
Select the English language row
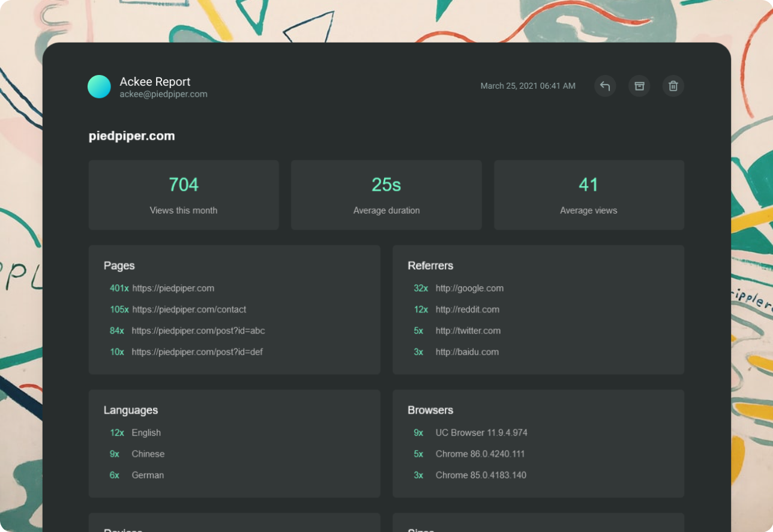136,433
